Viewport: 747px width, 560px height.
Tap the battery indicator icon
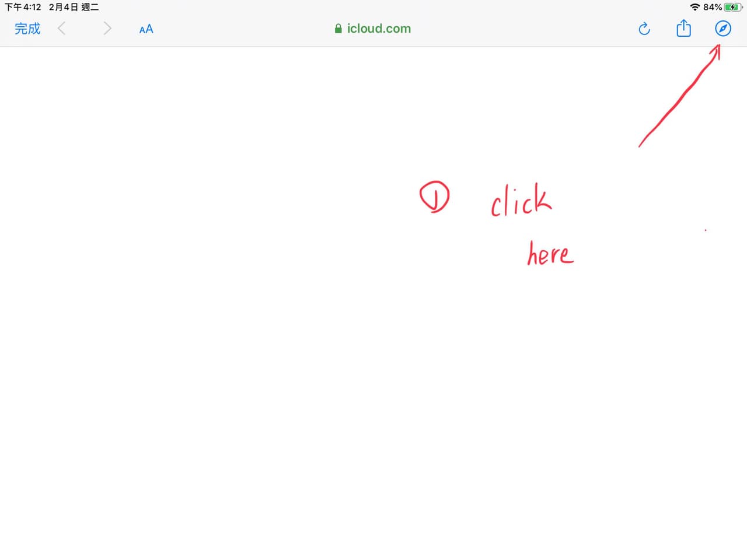click(732, 7)
